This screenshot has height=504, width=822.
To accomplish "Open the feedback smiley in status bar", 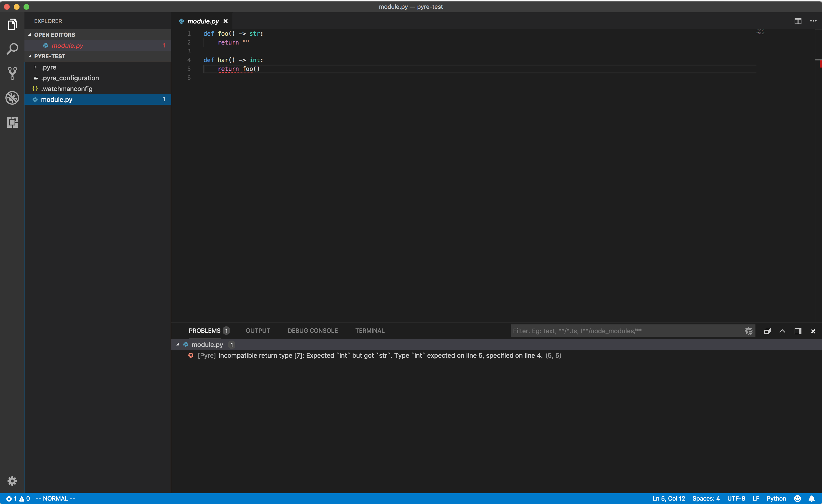I will pyautogui.click(x=798, y=498).
